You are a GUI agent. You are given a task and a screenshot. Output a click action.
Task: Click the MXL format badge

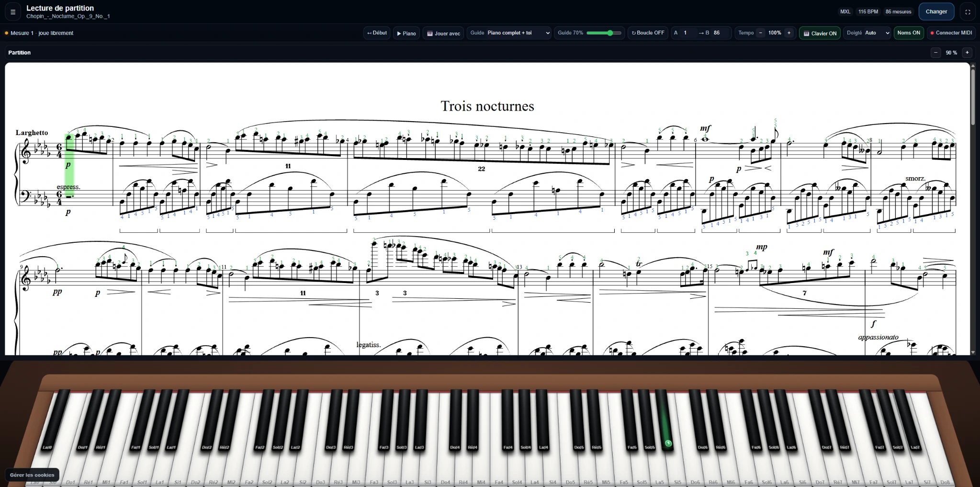pyautogui.click(x=845, y=12)
